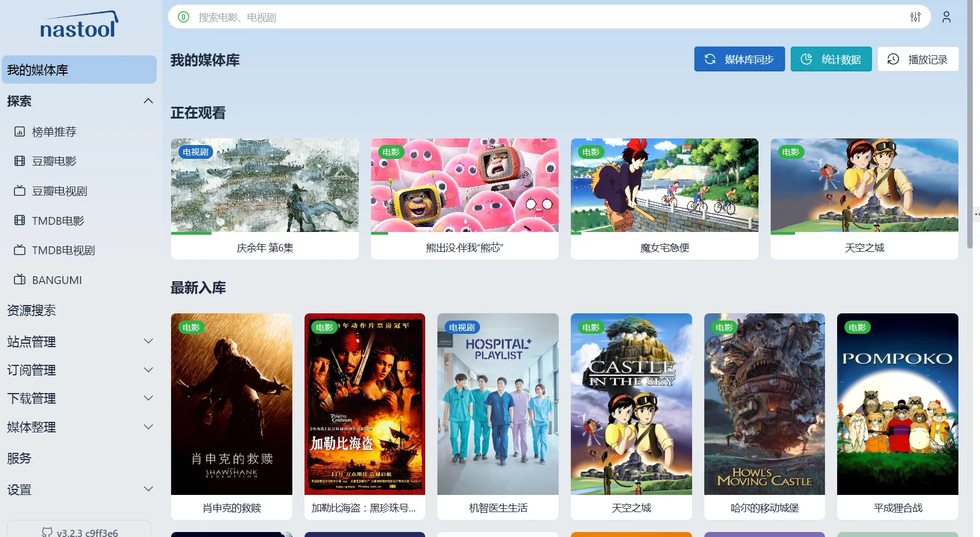Expand the 订阅管理 menu
The height and width of the screenshot is (537, 980).
pyautogui.click(x=148, y=370)
